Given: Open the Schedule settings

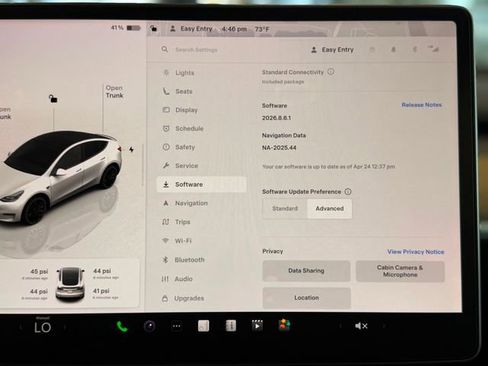Looking at the screenshot, I should tap(201, 128).
